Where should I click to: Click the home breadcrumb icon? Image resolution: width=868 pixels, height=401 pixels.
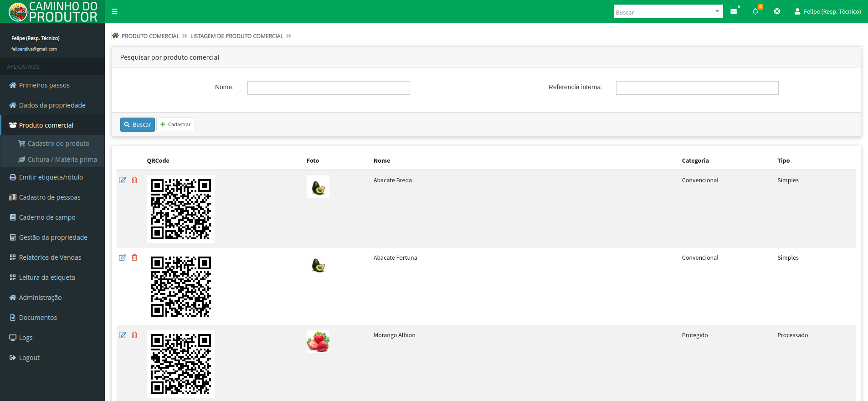115,36
